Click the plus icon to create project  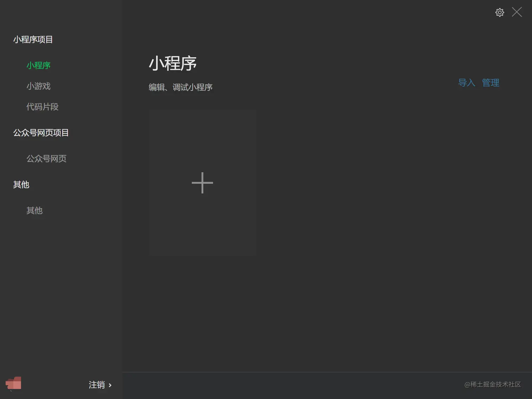tap(202, 183)
